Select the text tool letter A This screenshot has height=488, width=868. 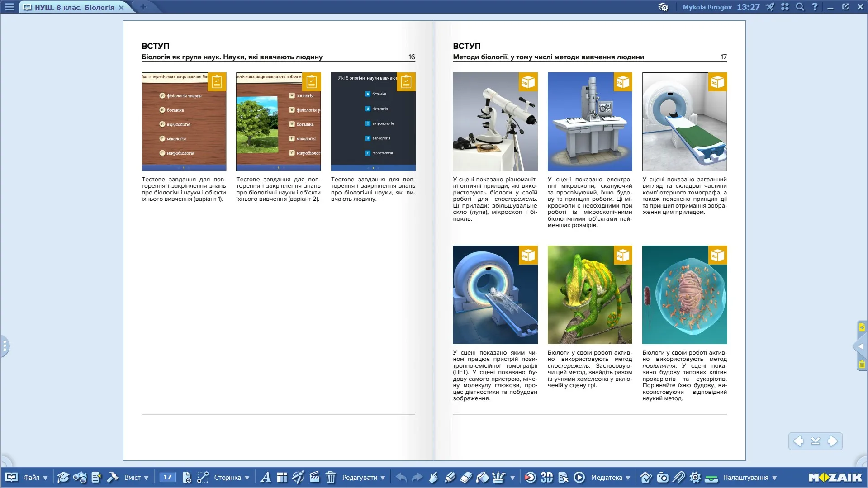click(x=266, y=478)
